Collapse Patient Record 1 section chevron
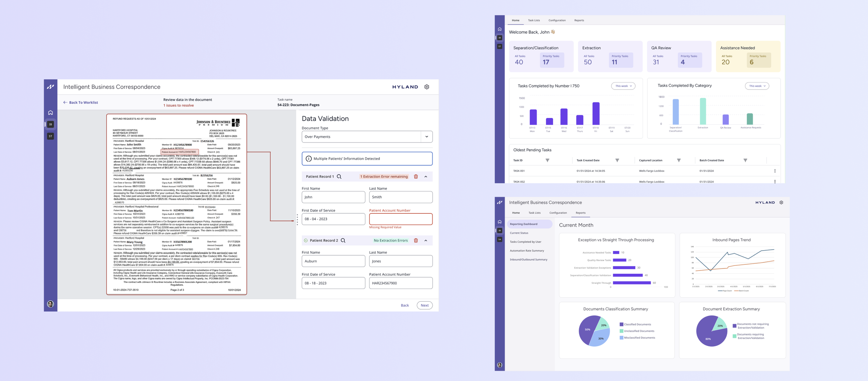The width and height of the screenshot is (868, 381). pyautogui.click(x=426, y=177)
